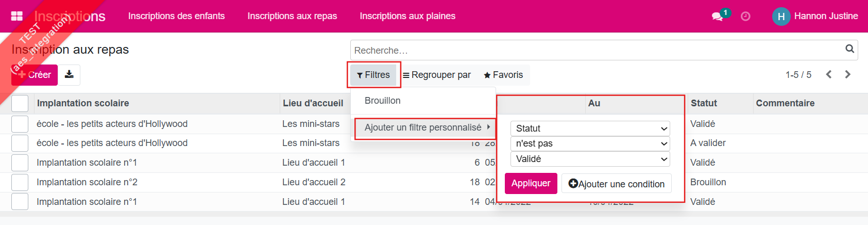Open the Validé value dropdown

[x=590, y=159]
